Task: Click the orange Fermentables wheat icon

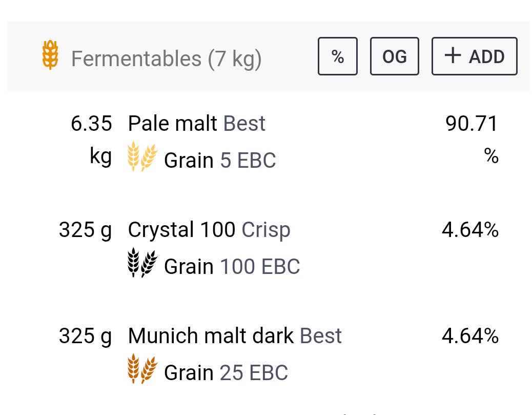Action: coord(50,55)
